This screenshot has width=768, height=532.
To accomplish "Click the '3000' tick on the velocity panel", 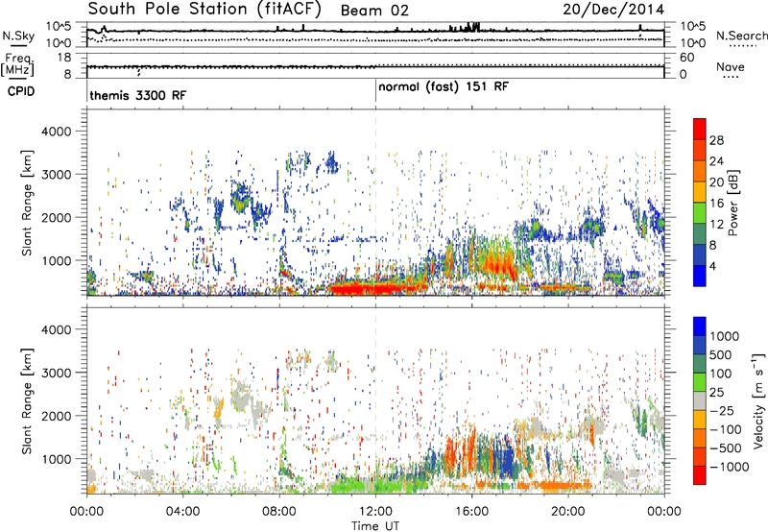I will pos(56,373).
